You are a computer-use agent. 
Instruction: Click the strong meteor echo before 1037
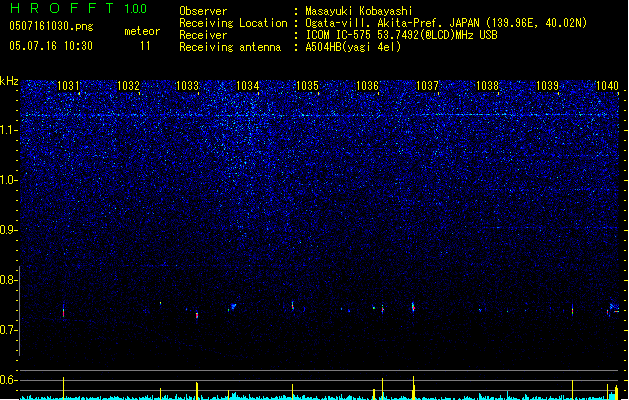pyautogui.click(x=413, y=307)
